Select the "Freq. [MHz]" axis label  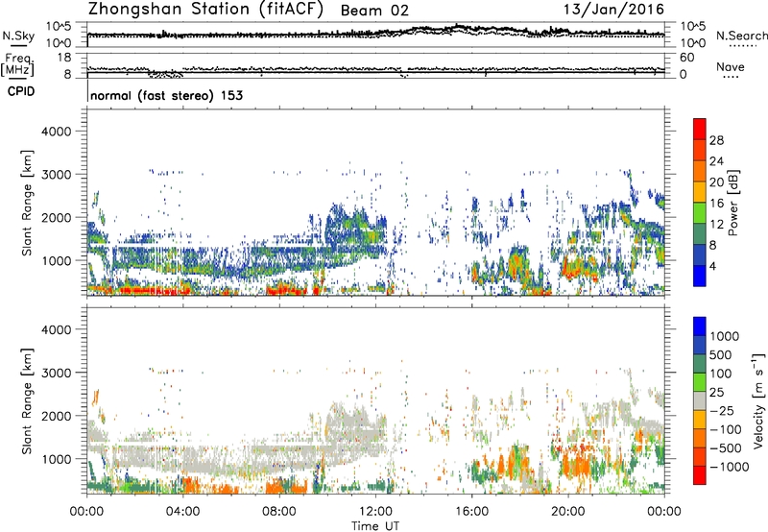(17, 64)
